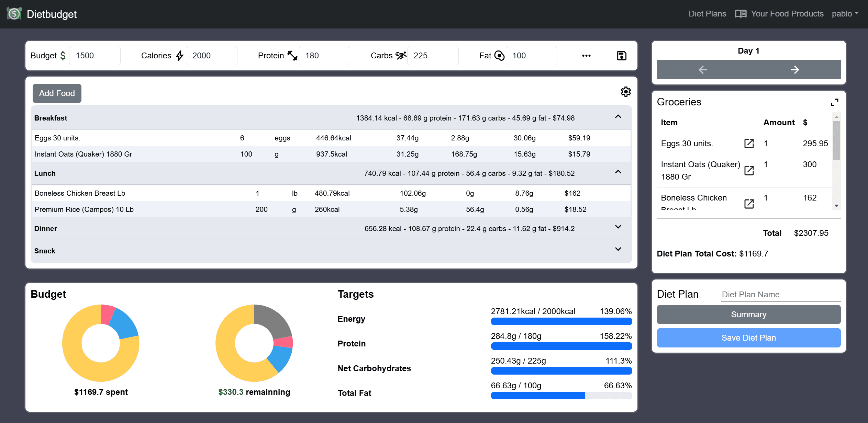868x423 pixels.
Task: Click the Calories lightning bolt icon
Action: (x=180, y=56)
